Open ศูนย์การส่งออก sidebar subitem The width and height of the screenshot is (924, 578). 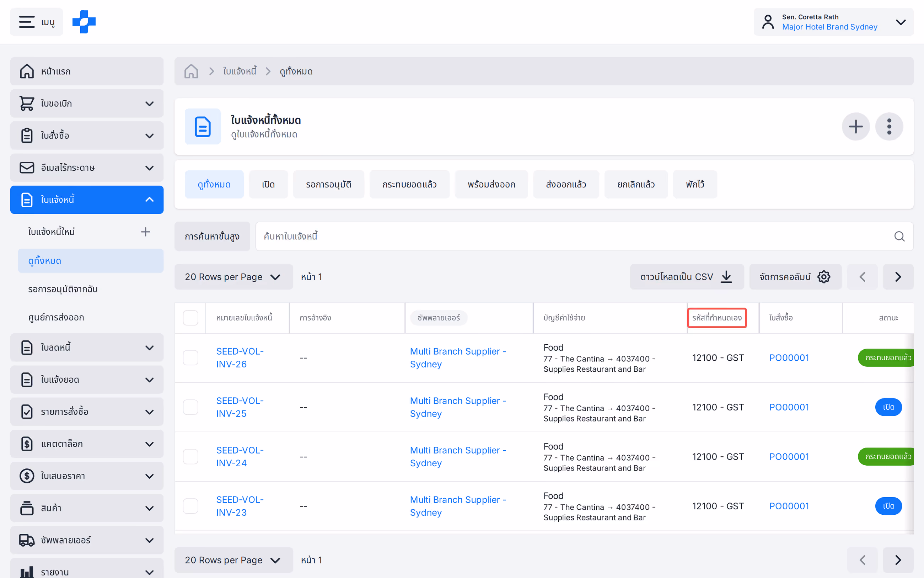(x=56, y=317)
